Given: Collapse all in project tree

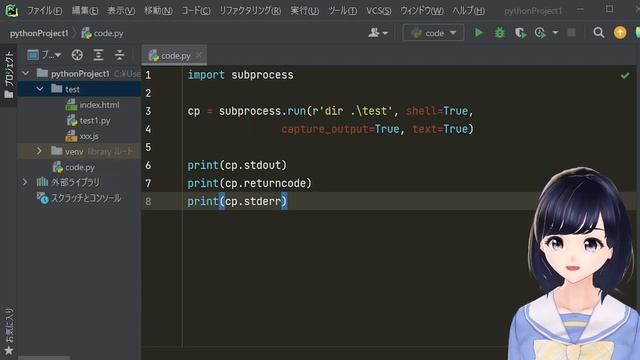Looking at the screenshot, I should point(119,55).
